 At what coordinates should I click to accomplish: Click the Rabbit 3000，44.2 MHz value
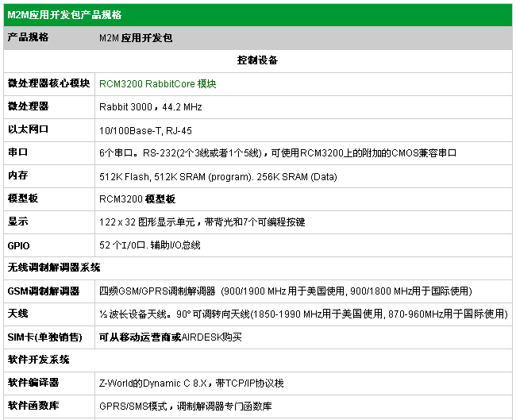tap(151, 106)
